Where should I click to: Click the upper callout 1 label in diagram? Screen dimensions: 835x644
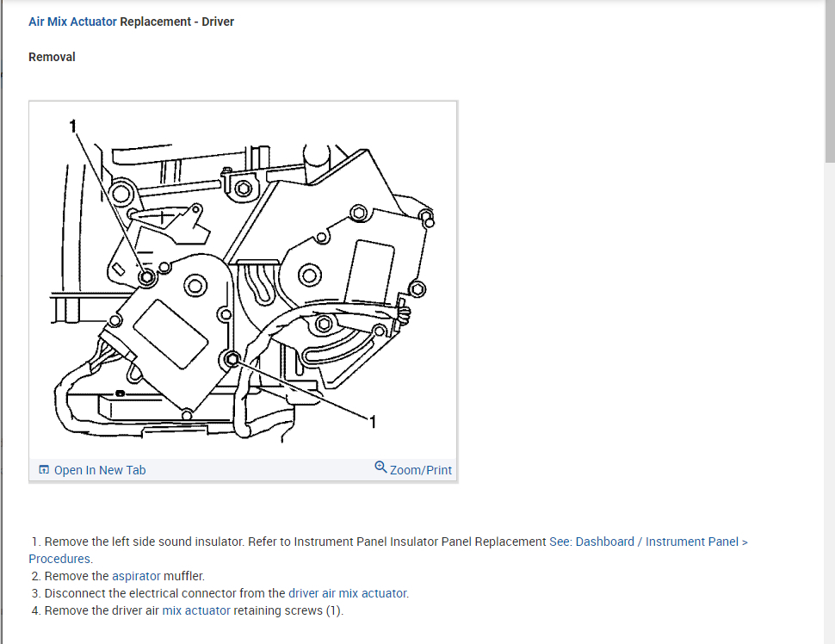pyautogui.click(x=73, y=127)
